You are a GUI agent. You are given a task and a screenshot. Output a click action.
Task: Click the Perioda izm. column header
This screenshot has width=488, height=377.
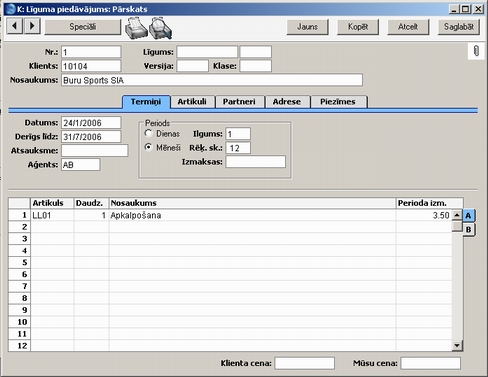(x=430, y=203)
